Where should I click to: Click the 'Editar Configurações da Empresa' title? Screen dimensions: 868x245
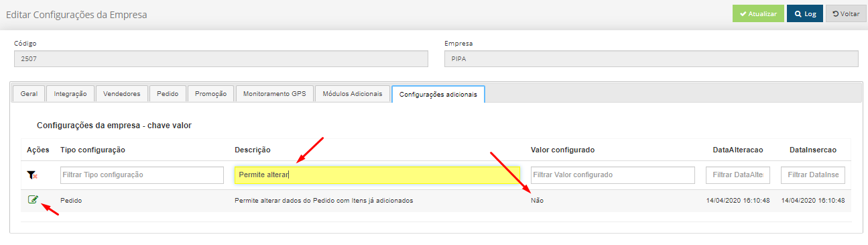point(76,14)
